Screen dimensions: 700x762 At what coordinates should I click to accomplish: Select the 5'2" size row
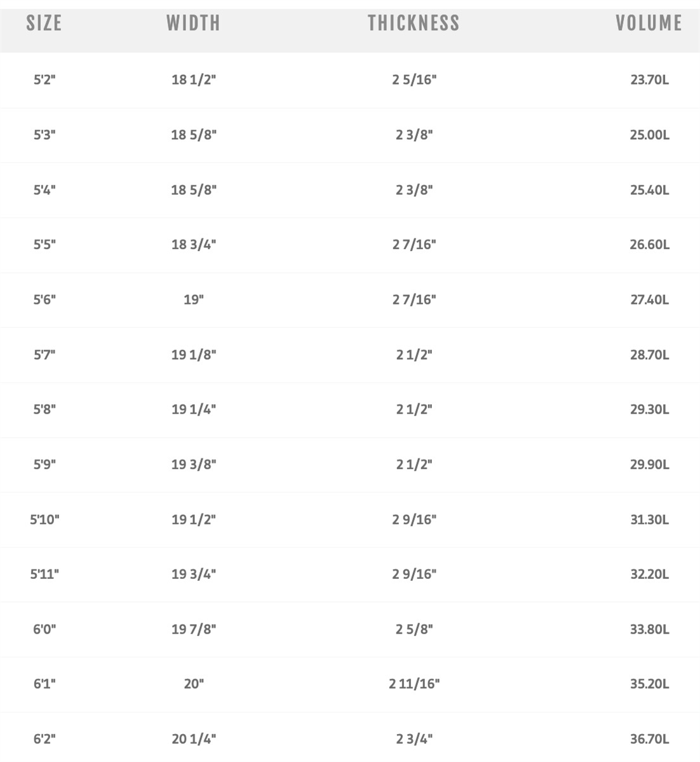(350, 79)
